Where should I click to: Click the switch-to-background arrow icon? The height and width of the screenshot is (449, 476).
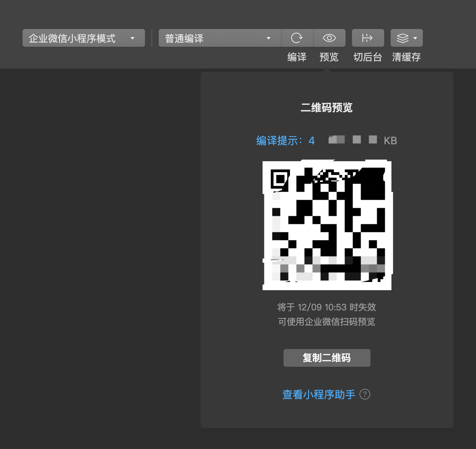point(368,38)
